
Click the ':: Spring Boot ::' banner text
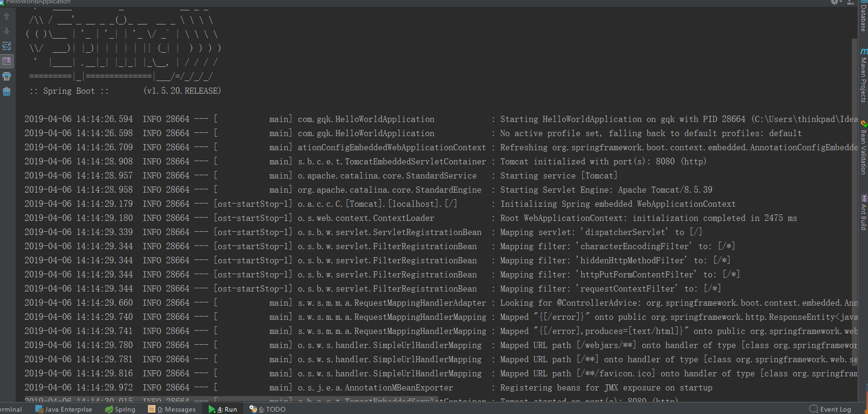click(69, 91)
